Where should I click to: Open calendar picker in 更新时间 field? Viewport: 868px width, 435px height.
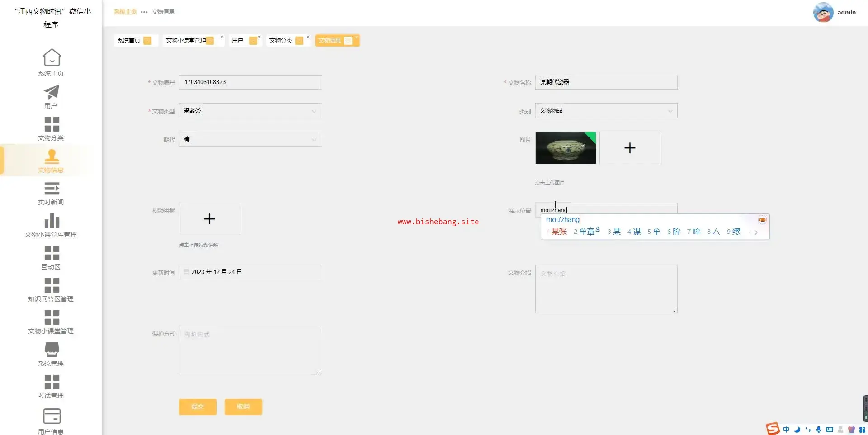click(186, 272)
